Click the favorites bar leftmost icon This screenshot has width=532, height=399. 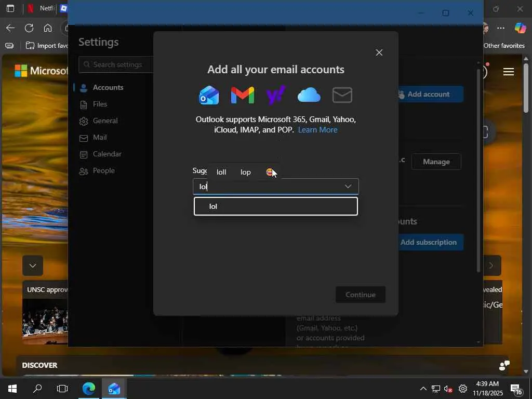tap(9, 46)
